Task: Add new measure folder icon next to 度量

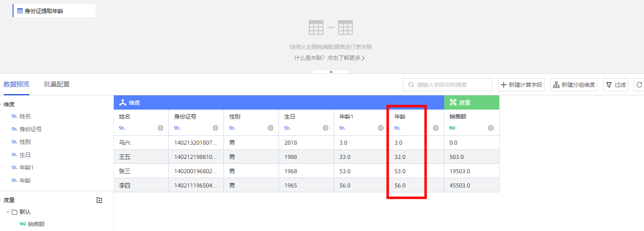Action: coord(99,200)
